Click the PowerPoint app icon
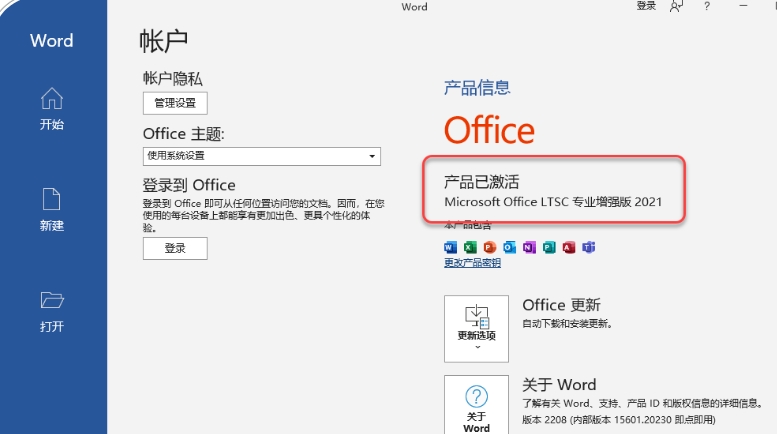Image resolution: width=777 pixels, height=434 pixels. (x=490, y=247)
